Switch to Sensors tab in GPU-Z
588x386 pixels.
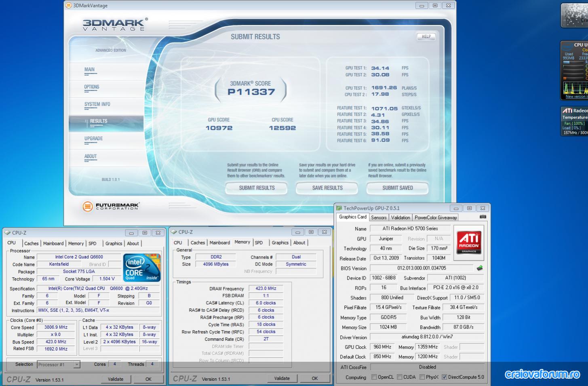(x=379, y=217)
